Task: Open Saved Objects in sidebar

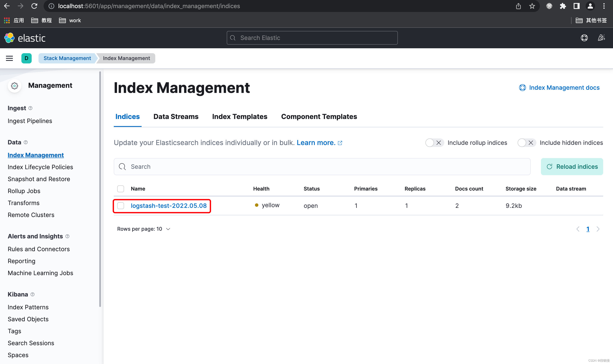Action: (x=28, y=319)
